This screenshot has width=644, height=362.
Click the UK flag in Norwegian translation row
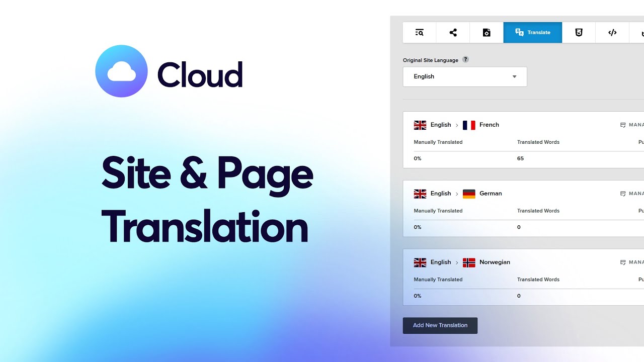pyautogui.click(x=420, y=262)
